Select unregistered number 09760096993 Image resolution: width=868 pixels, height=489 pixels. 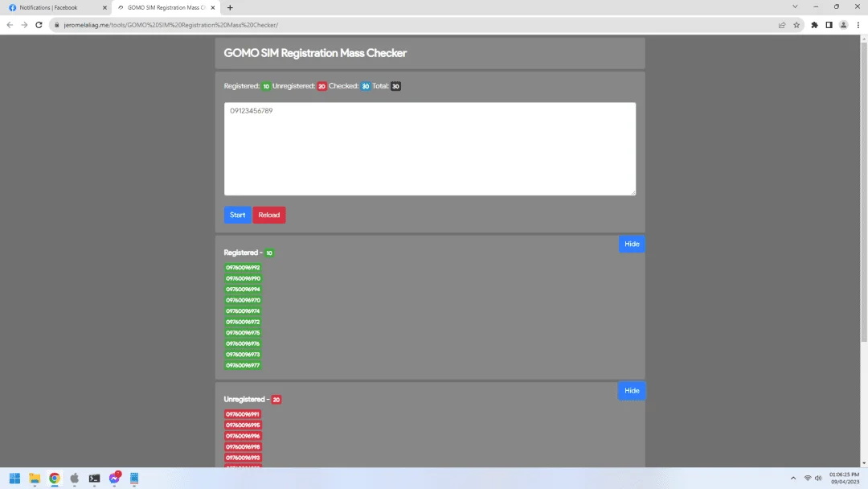tap(243, 458)
